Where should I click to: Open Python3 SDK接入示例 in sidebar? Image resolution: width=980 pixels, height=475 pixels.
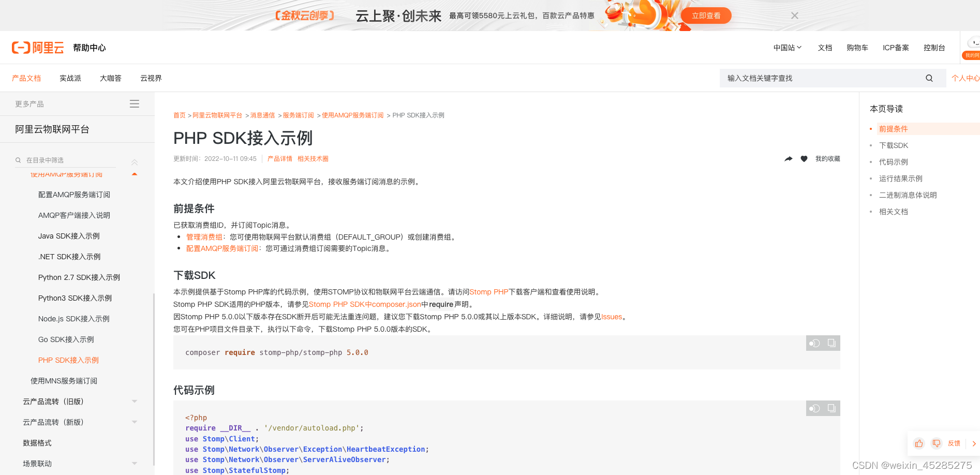click(x=75, y=298)
